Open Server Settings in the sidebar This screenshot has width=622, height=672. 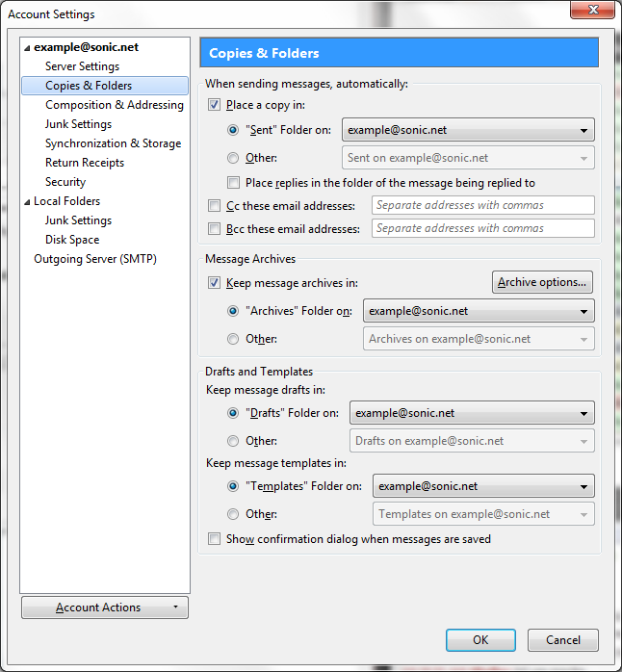(82, 66)
